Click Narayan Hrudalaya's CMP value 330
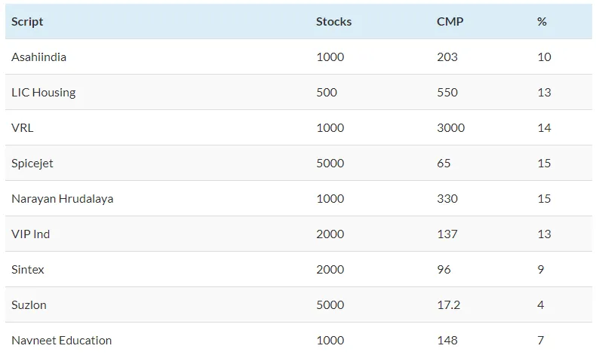This screenshot has width=596, height=364. 447,199
